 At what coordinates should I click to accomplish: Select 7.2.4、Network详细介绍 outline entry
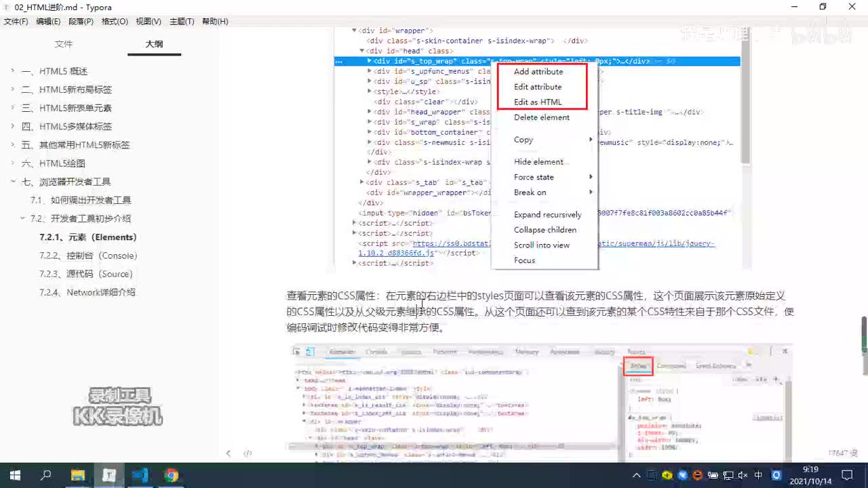87,292
